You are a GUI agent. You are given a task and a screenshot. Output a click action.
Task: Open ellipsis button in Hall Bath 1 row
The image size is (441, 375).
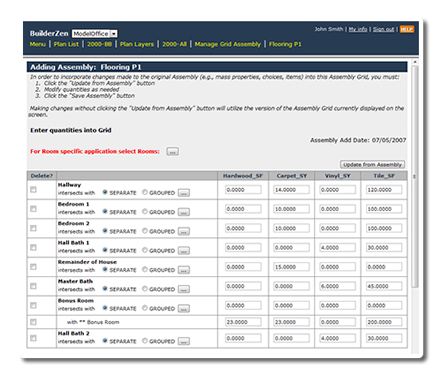(x=184, y=251)
